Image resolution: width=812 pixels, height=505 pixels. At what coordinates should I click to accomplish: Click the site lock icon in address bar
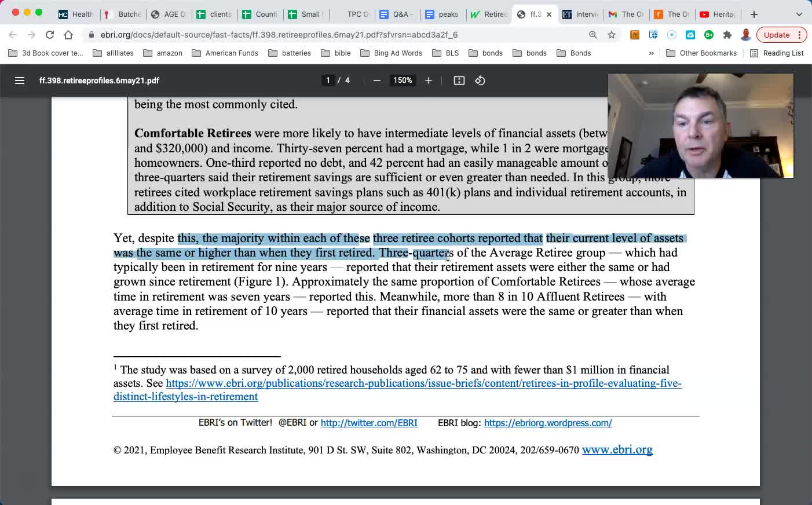tap(91, 35)
